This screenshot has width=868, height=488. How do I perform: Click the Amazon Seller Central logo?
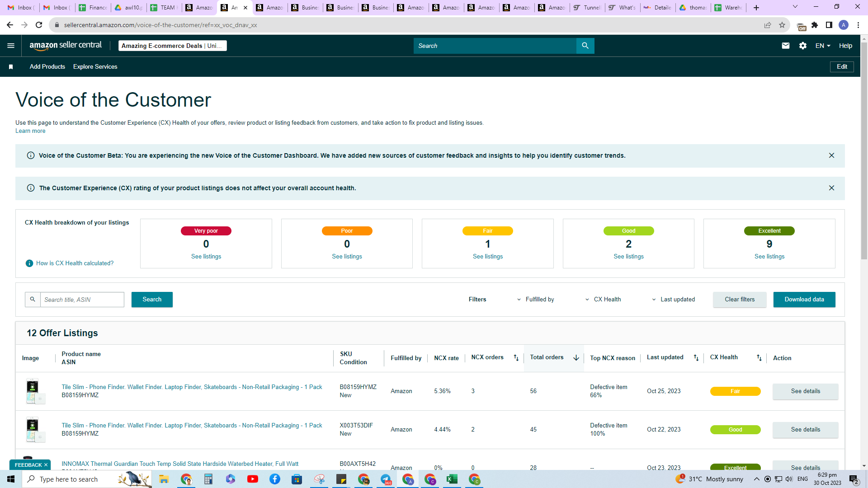coord(66,46)
